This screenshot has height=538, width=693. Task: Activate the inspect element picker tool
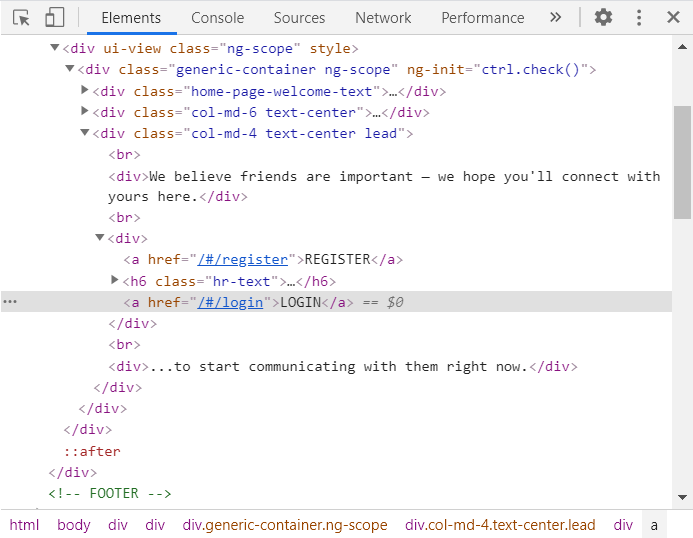pos(21,18)
